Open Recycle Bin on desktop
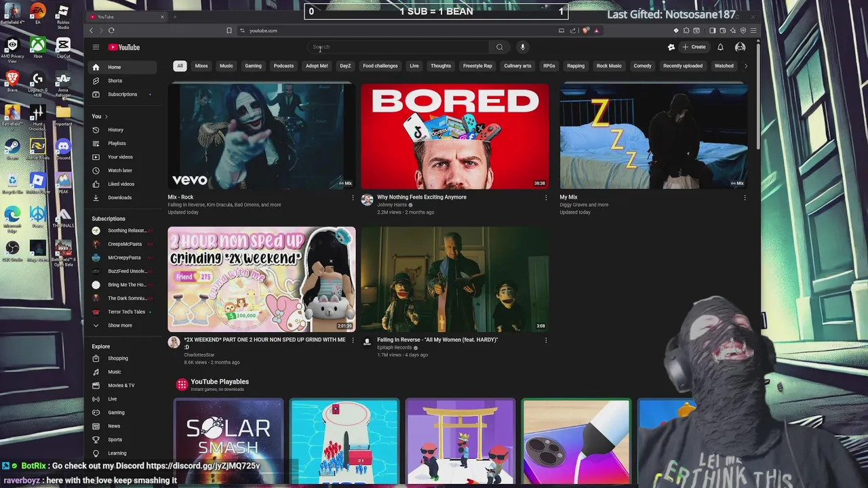 pos(12,182)
